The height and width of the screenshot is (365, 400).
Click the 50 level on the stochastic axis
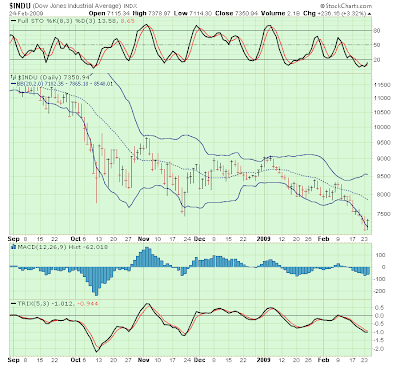[x=377, y=45]
